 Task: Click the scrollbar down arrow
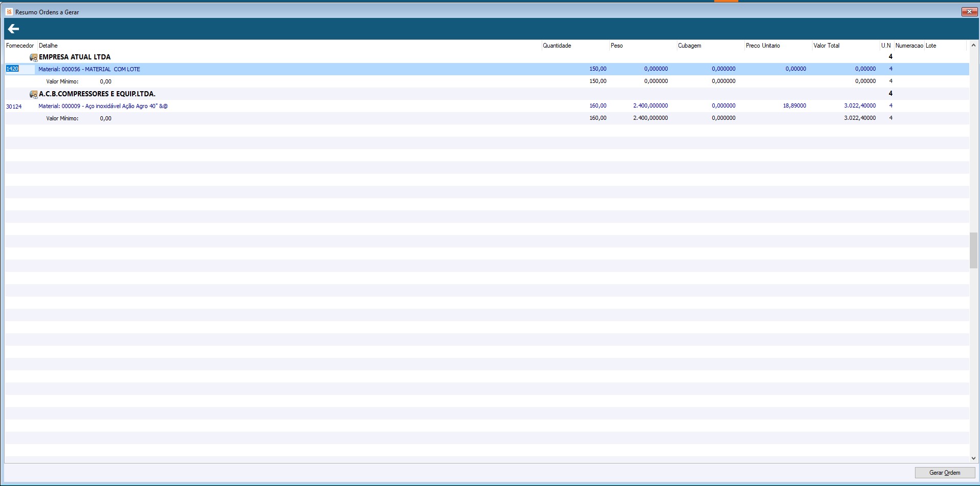973,458
